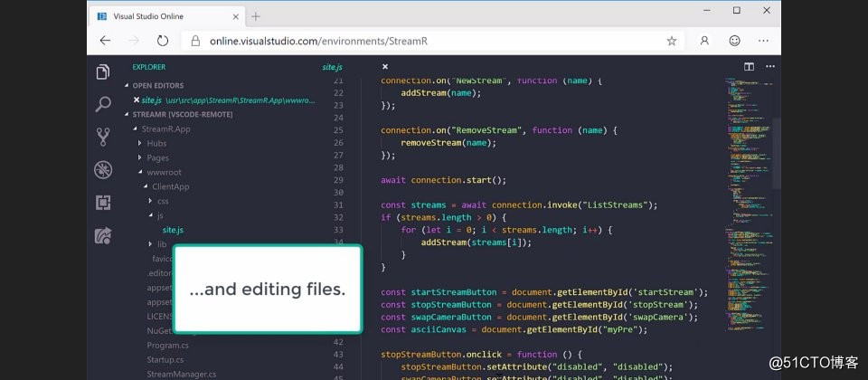Screen dimensions: 868x380
Task: Open StreamManager.cs in the explorer
Action: [182, 374]
